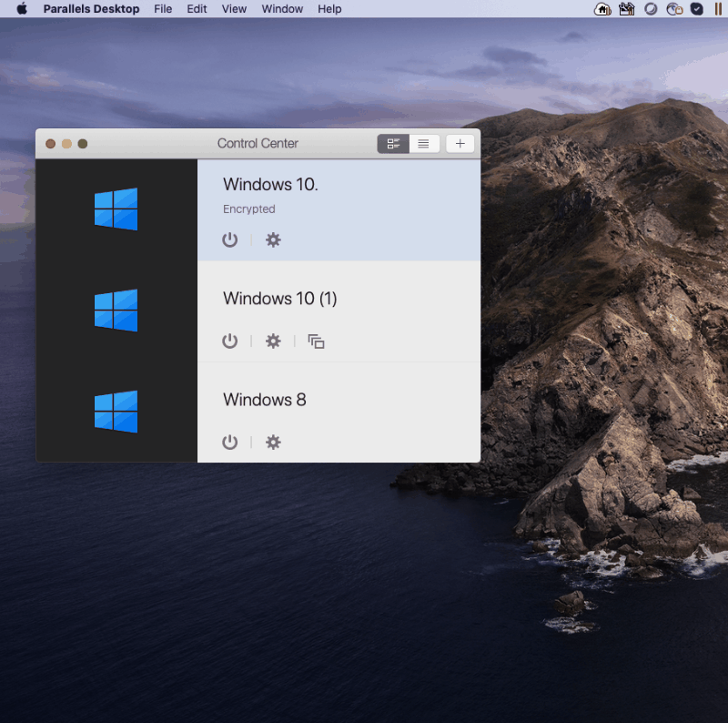The width and height of the screenshot is (728, 723).
Task: Click the toolbox menu bar icon
Action: (x=627, y=9)
